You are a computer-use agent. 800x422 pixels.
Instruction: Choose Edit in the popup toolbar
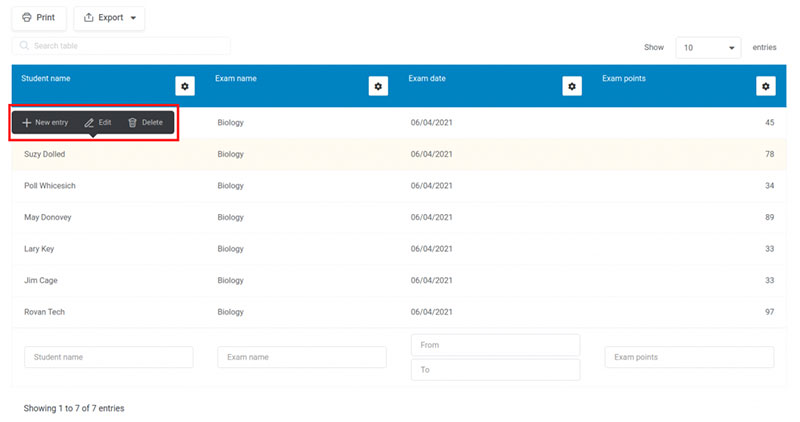pos(98,122)
